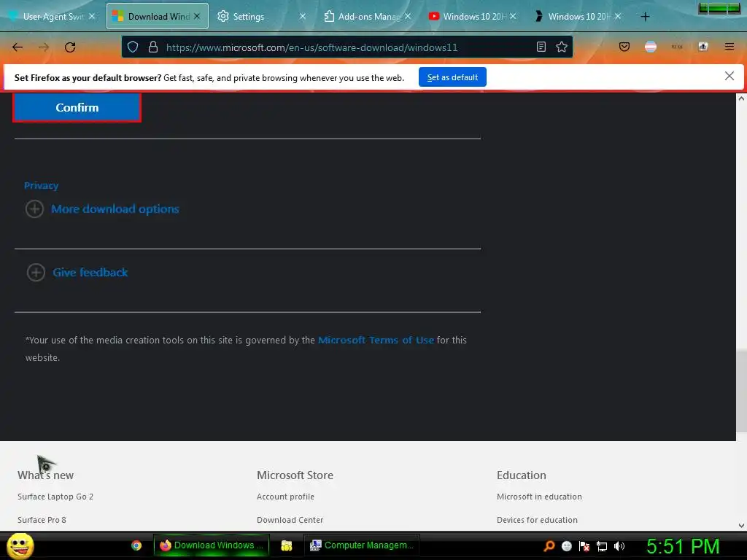Bookmark this page with the star icon
The width and height of the screenshot is (747, 560).
562,47
